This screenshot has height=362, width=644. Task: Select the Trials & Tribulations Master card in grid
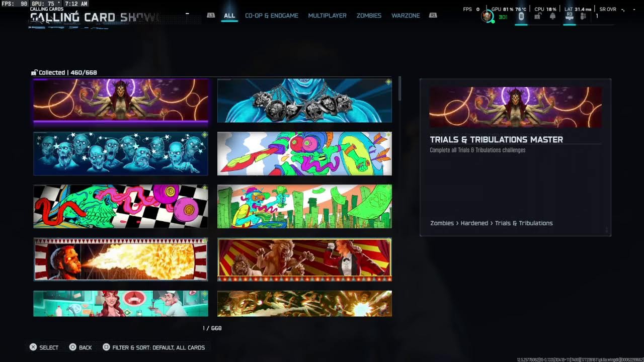(x=121, y=101)
